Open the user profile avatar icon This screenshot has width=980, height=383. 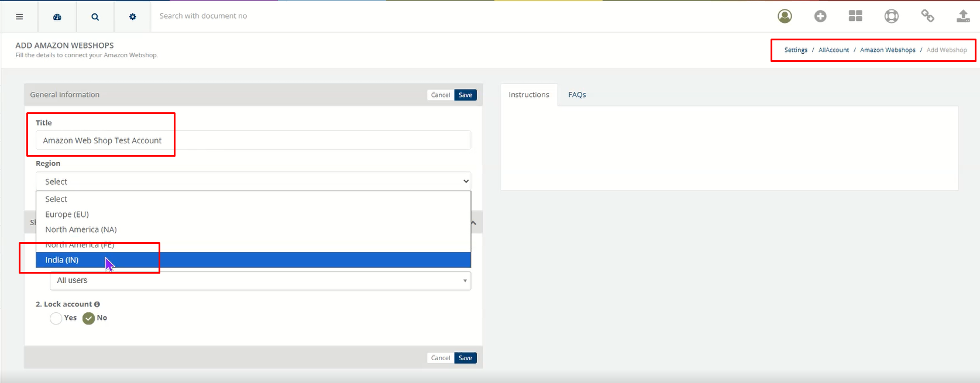(x=785, y=16)
